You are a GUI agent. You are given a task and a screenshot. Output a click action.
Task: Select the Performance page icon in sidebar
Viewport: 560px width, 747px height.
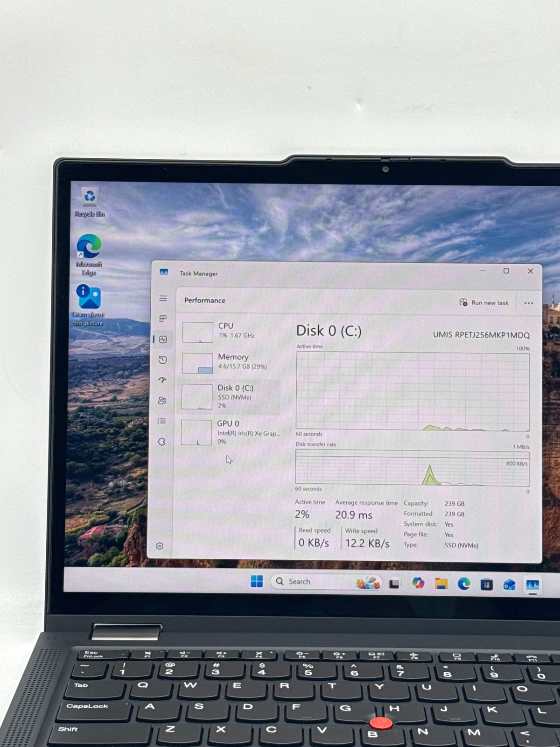point(163,339)
